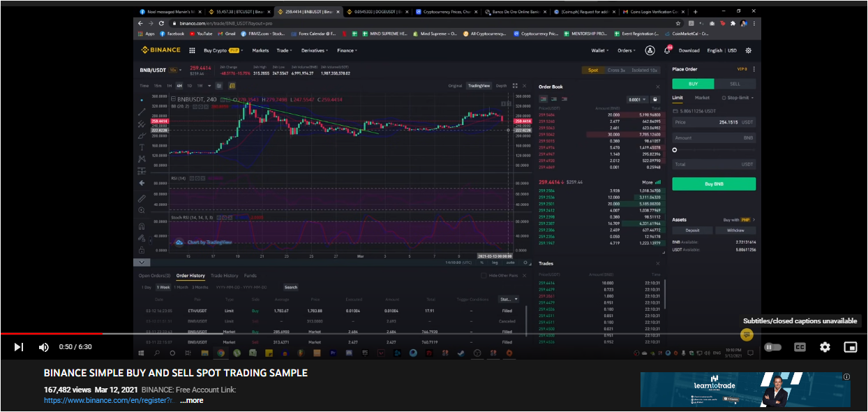Screen dimensions: 868x412
Task: Open the learntotrade ad thumbnail
Action: (x=745, y=390)
